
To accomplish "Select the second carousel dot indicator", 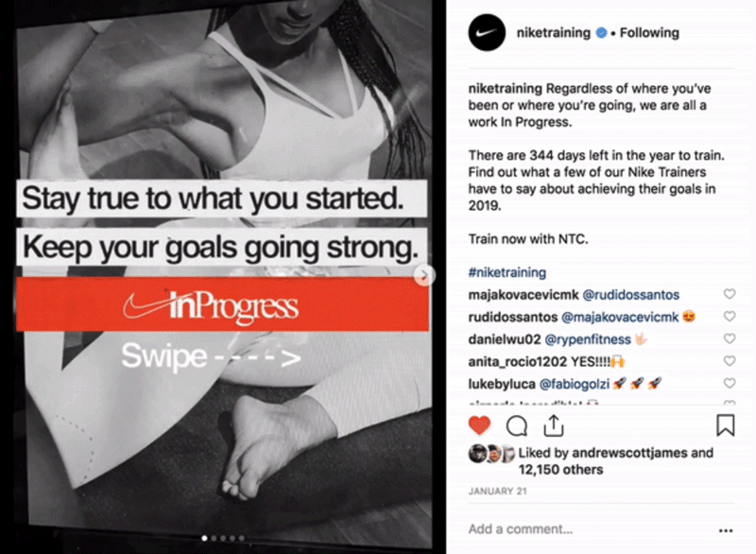I will pyautogui.click(x=214, y=538).
